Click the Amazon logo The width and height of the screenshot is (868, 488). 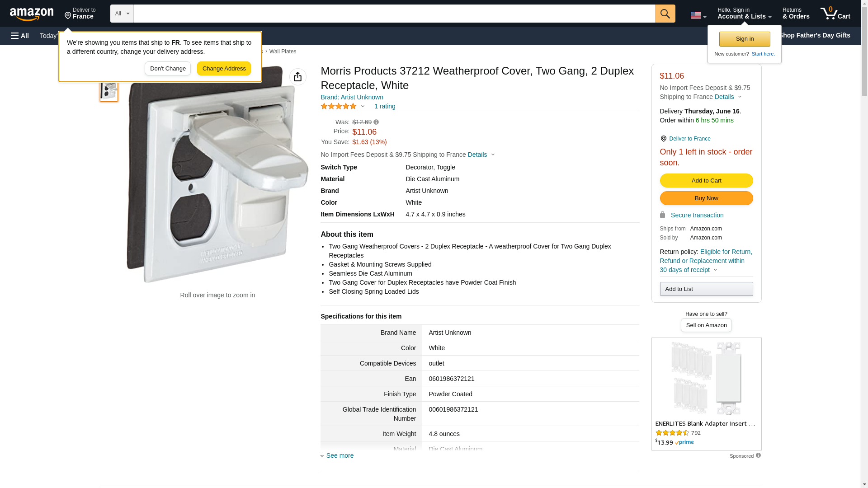(32, 14)
